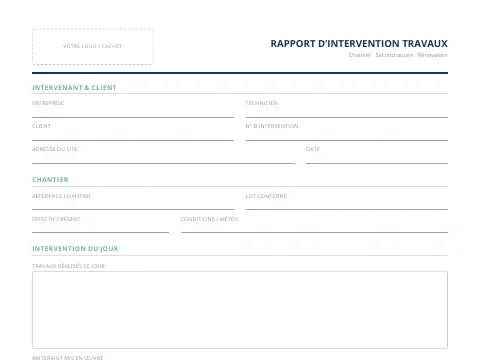Image resolution: width=480 pixels, height=360 pixels.
Task: Select the Date field
Action: [377, 158]
